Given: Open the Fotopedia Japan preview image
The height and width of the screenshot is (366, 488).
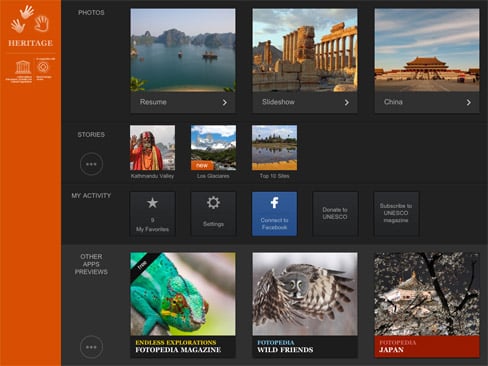Looking at the screenshot, I should click(427, 294).
